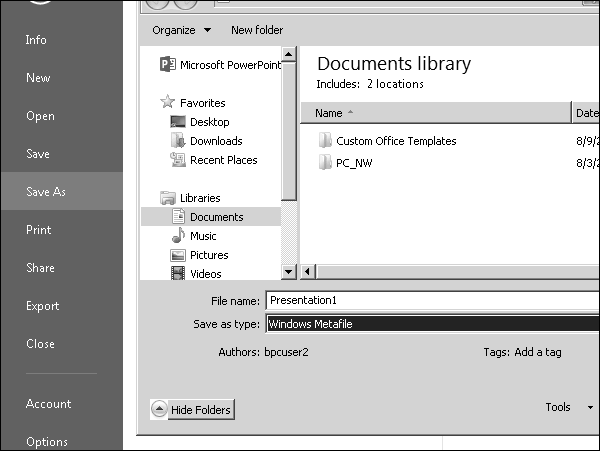Open PowerPoint Options

(47, 441)
